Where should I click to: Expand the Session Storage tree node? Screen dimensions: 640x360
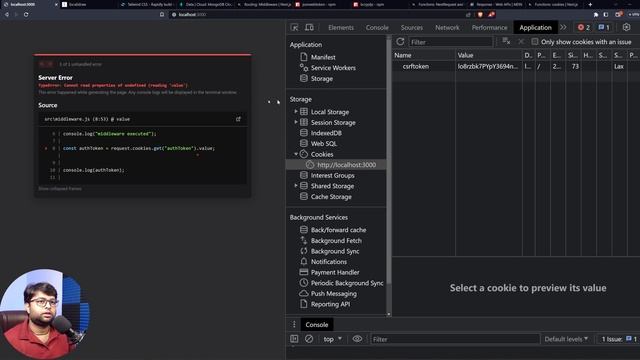[x=296, y=122]
